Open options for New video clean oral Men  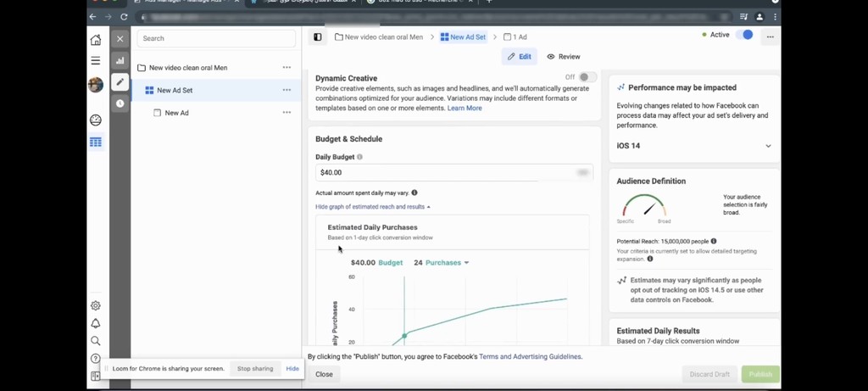coord(287,68)
